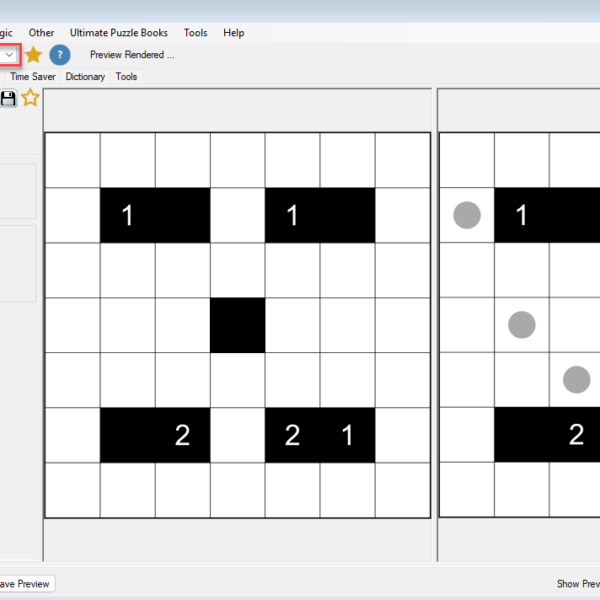Switch to the Time Saver tab
The image size is (600, 600).
tap(34, 76)
